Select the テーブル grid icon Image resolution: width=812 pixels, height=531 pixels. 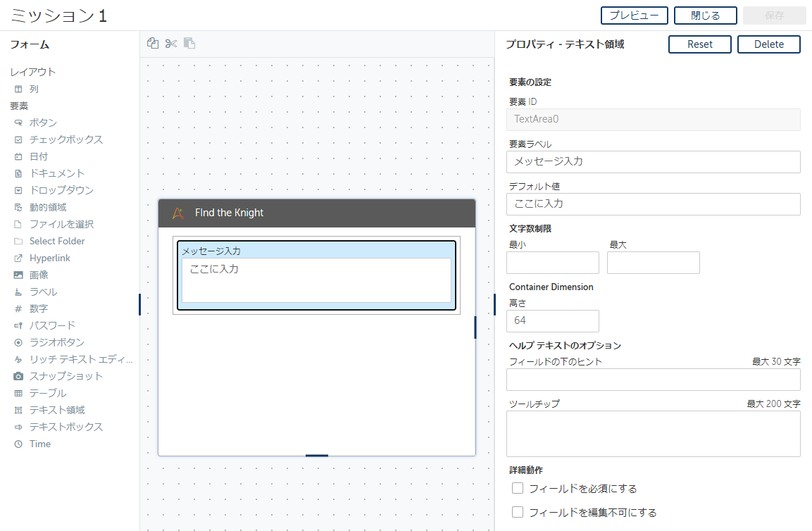pos(18,393)
